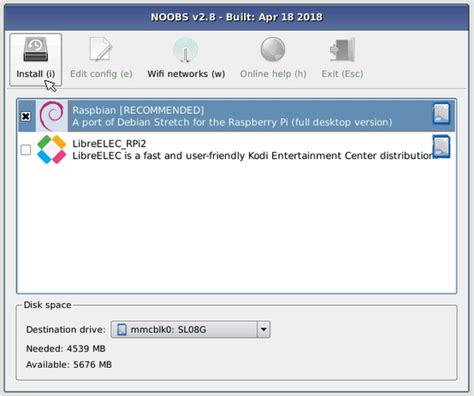Click the Available: 5676 MB text
The height and width of the screenshot is (396, 474).
pyautogui.click(x=69, y=365)
